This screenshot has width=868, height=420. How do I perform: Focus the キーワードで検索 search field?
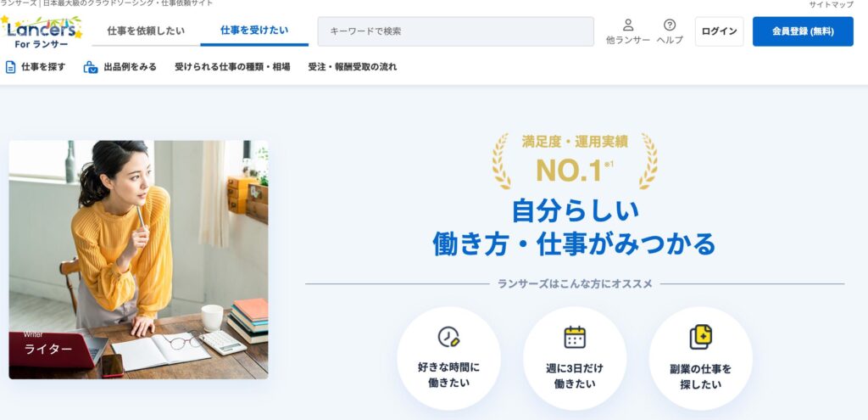(x=455, y=31)
